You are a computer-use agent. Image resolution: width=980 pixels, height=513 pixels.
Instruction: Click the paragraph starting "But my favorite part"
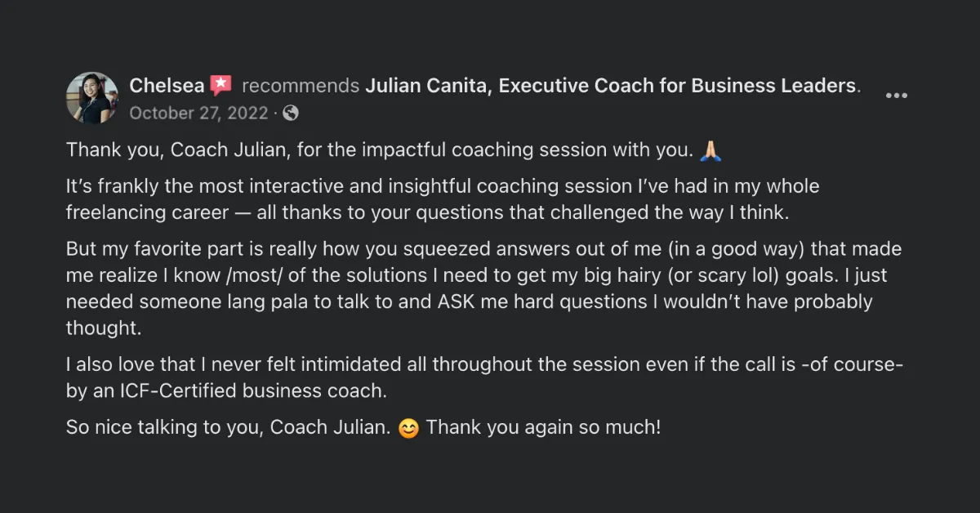(x=483, y=288)
